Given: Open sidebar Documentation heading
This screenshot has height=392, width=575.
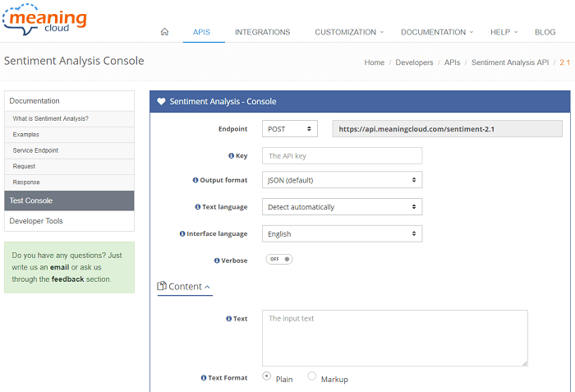Looking at the screenshot, I should 69,101.
